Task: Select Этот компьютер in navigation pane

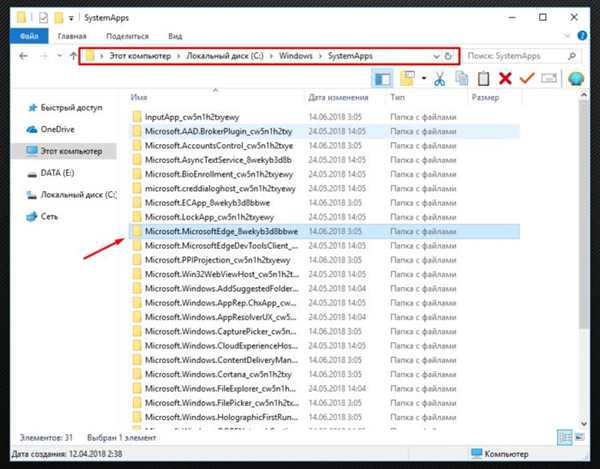Action: (64, 151)
